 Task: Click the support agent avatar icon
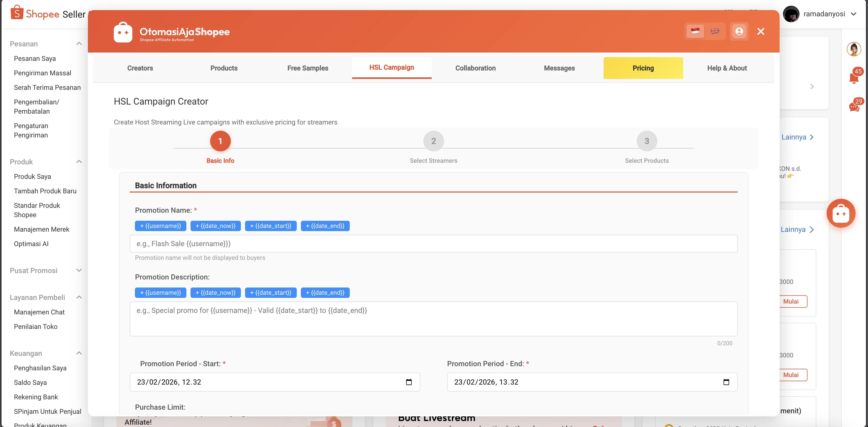(x=854, y=50)
